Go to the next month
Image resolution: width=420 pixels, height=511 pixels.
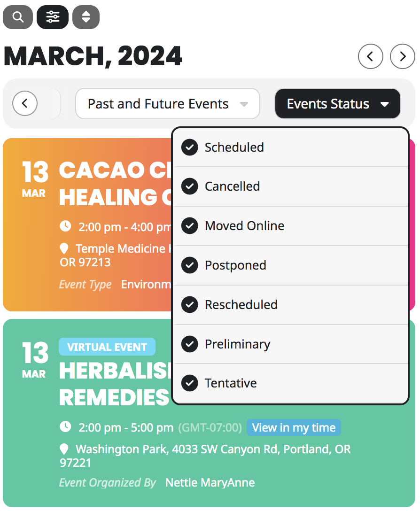[402, 56]
